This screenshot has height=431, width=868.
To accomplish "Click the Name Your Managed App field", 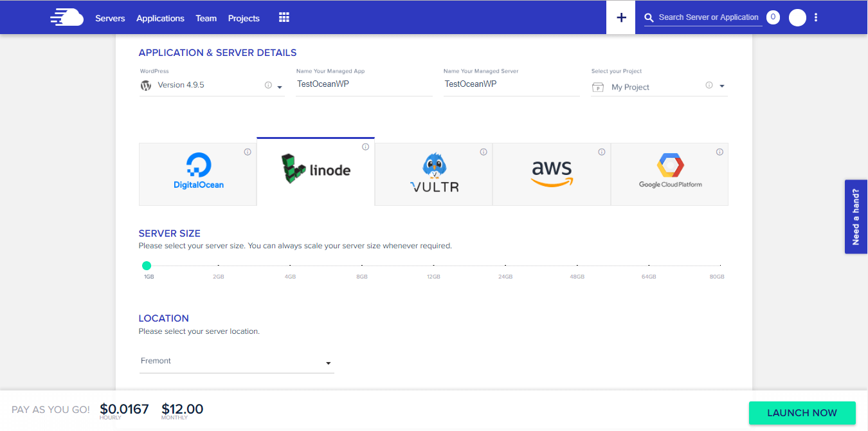I will click(364, 84).
